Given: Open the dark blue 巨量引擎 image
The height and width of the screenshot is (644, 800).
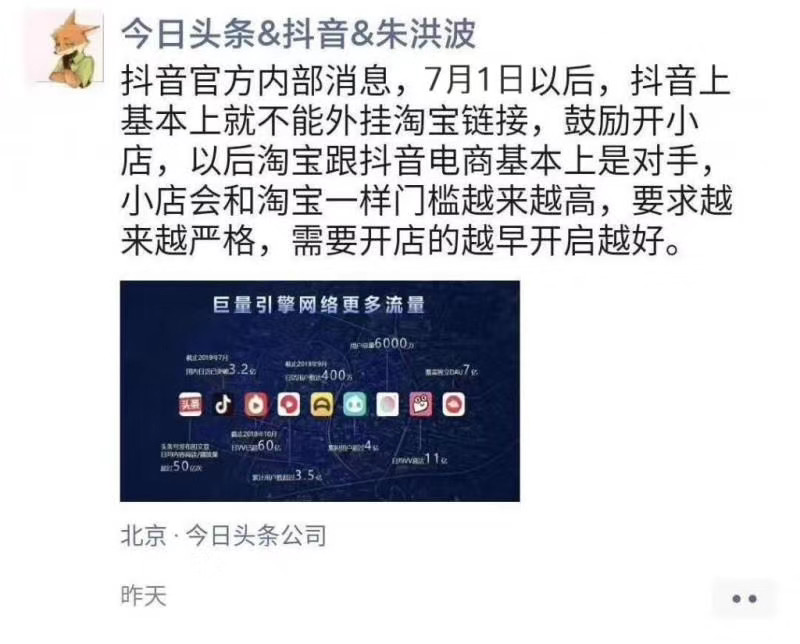Looking at the screenshot, I should (x=320, y=391).
